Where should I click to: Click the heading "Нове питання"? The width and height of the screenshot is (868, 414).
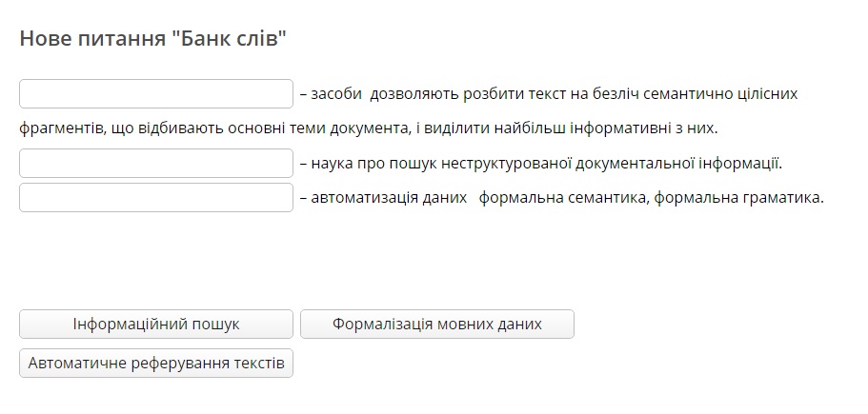coord(91,39)
